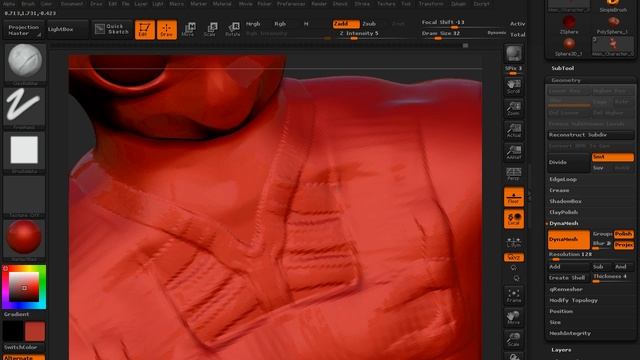The height and width of the screenshot is (360, 640).
Task: Expand Modify Topology section
Action: [573, 300]
